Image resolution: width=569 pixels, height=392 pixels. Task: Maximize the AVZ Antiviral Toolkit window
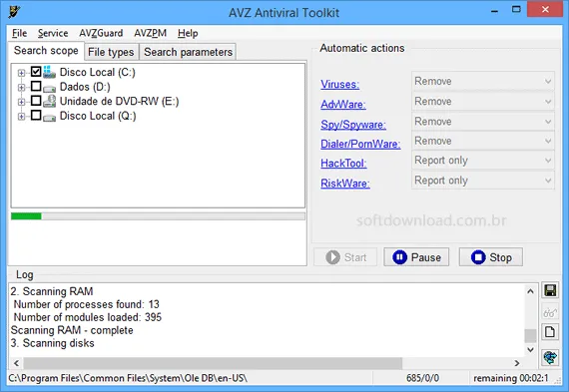click(x=516, y=9)
